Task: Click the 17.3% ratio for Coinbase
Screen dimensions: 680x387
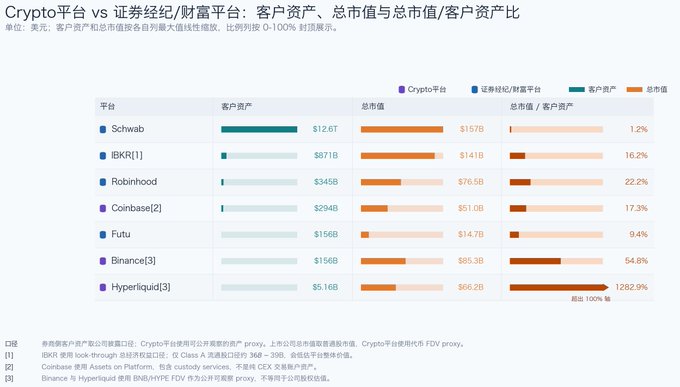Action: coord(636,208)
